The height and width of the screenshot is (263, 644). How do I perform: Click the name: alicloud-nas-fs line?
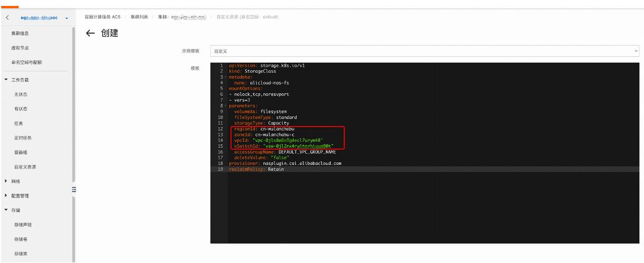(x=261, y=83)
